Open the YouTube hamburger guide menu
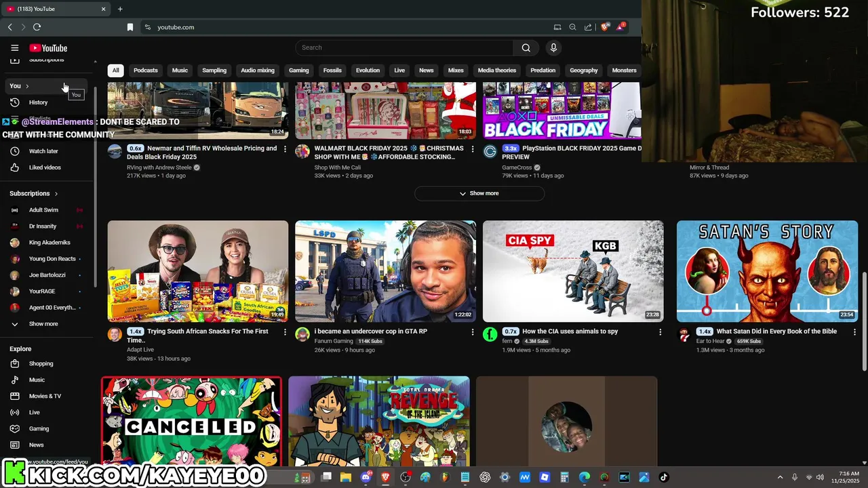 [x=14, y=48]
